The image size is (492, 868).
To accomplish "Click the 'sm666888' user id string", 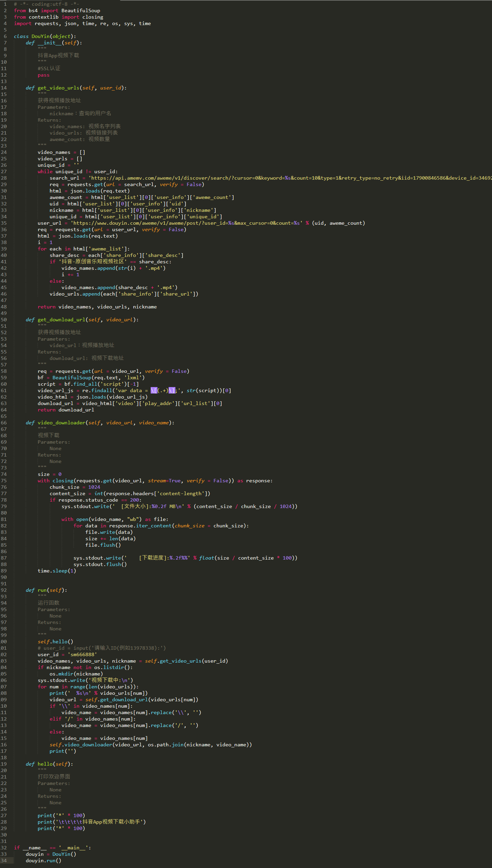I will [x=82, y=654].
